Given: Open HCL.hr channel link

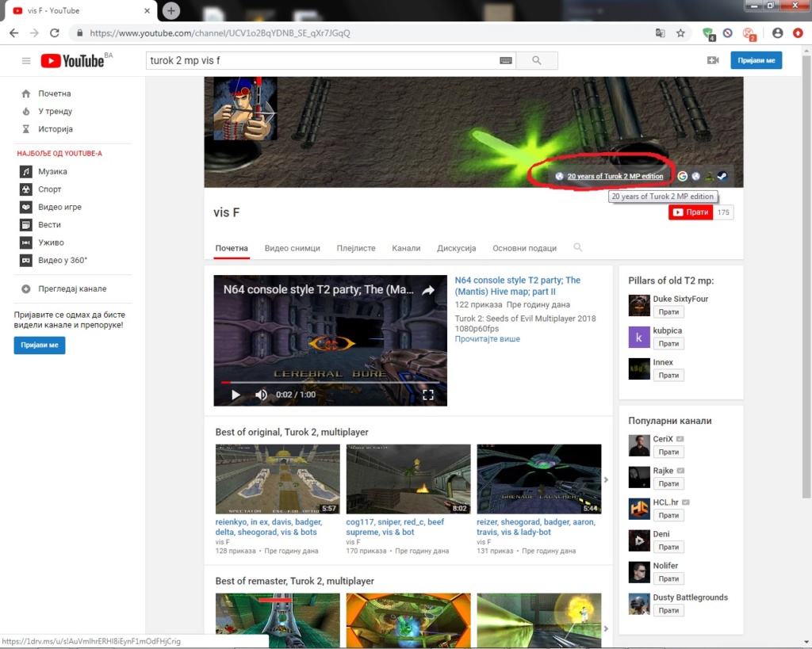Looking at the screenshot, I should click(665, 502).
